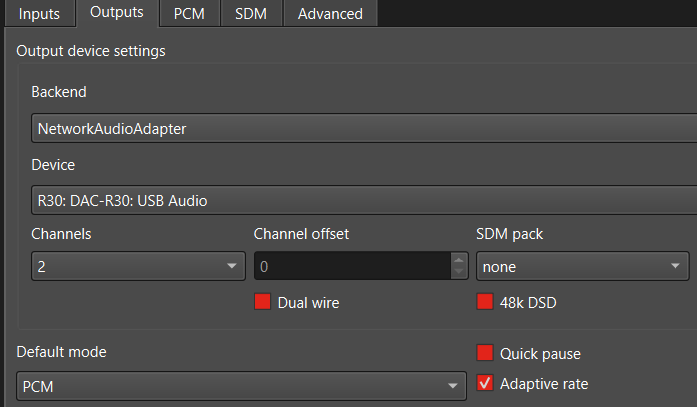
Task: Enable the Quick pause checkbox
Action: click(486, 353)
